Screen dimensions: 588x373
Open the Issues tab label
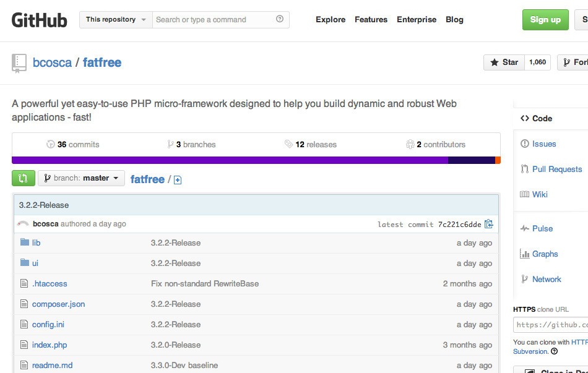coord(544,144)
